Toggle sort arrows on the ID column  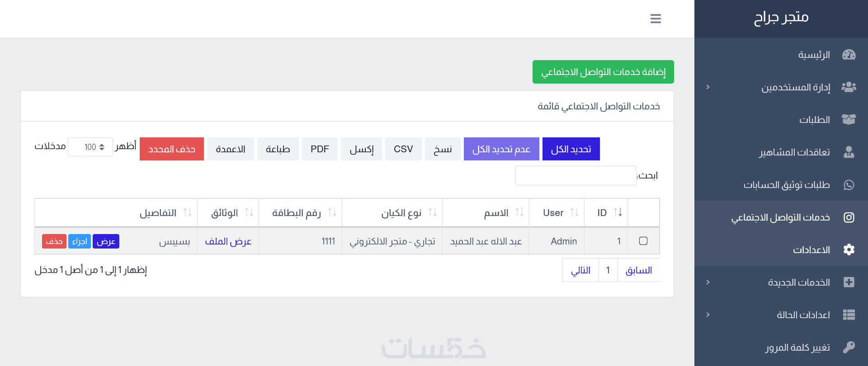[x=618, y=212]
